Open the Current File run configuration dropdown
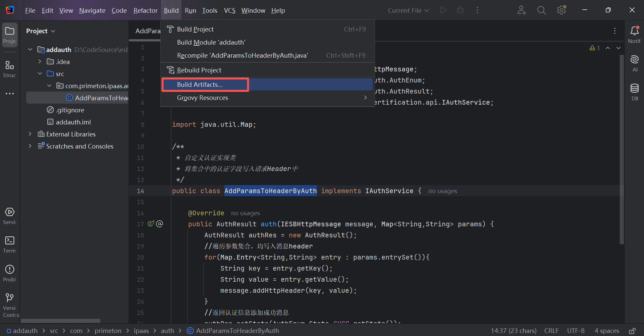Screen dimensions: 644x336 click(x=408, y=10)
